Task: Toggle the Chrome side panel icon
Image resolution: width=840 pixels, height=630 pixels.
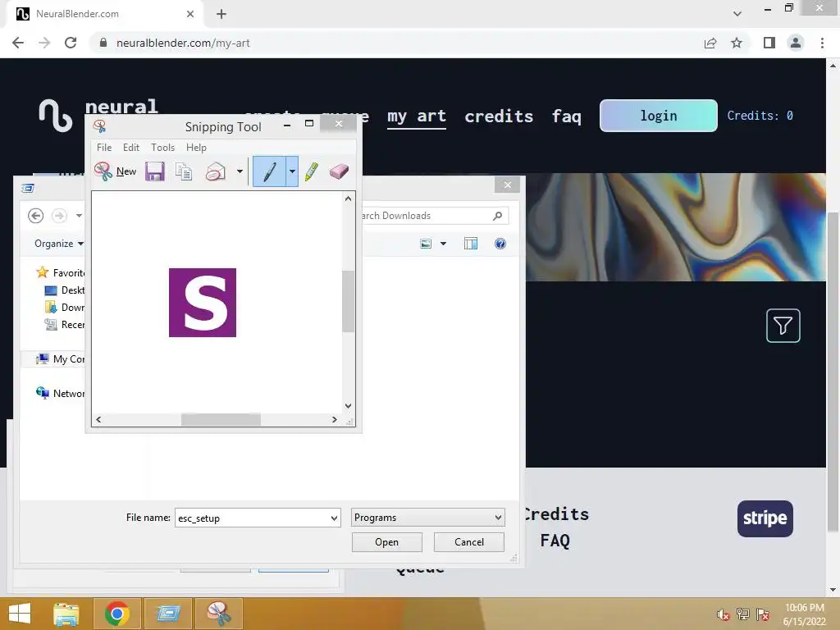Action: click(769, 43)
